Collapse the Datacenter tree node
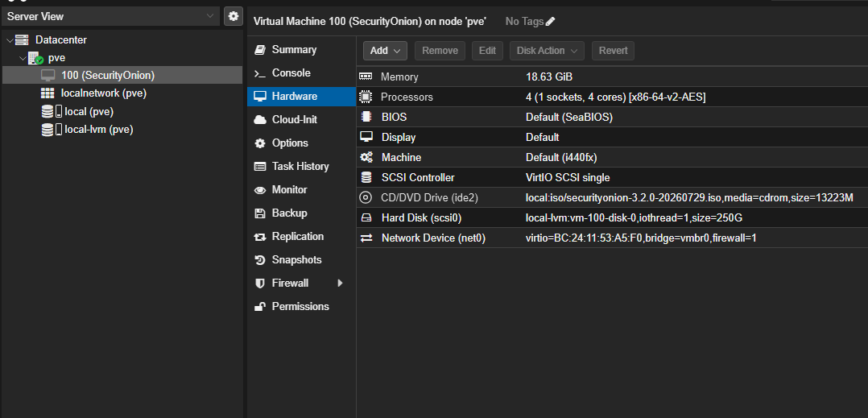Screen dimensions: 868x418 (10, 40)
